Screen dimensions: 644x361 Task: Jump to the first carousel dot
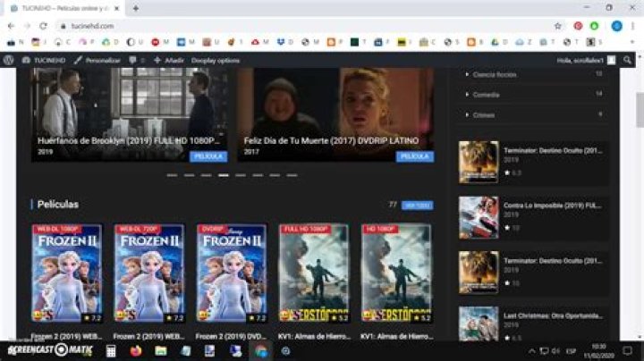click(x=172, y=175)
